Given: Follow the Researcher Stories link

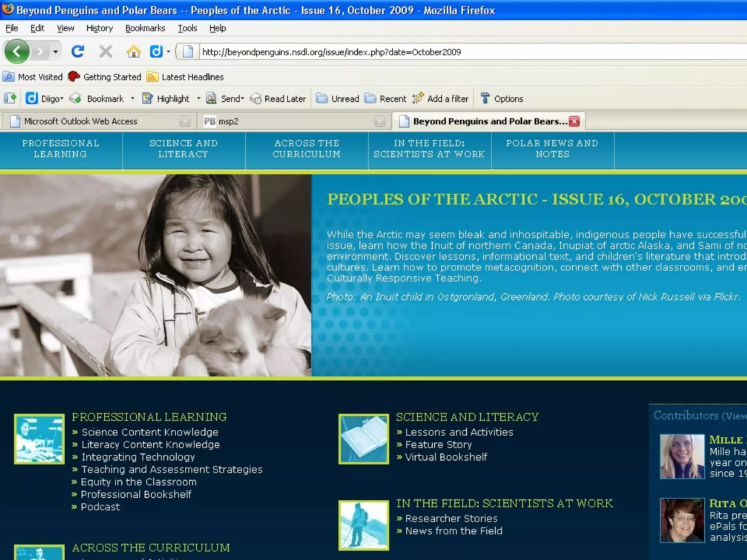Looking at the screenshot, I should tap(451, 518).
